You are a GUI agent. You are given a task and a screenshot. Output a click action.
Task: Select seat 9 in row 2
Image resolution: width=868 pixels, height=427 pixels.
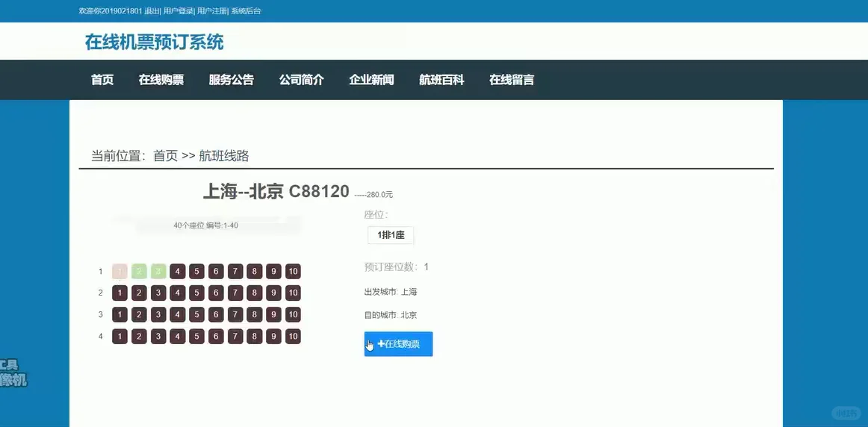(274, 293)
